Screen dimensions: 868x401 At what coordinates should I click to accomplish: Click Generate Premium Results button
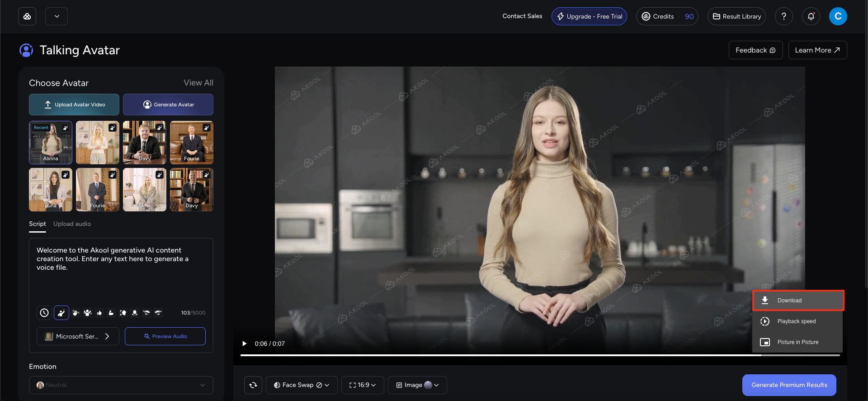pos(789,385)
